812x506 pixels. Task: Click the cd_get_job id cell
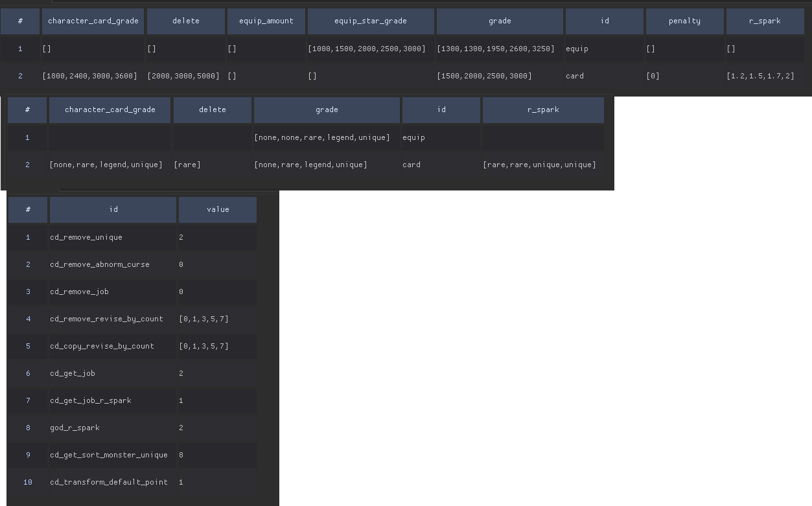[113, 373]
